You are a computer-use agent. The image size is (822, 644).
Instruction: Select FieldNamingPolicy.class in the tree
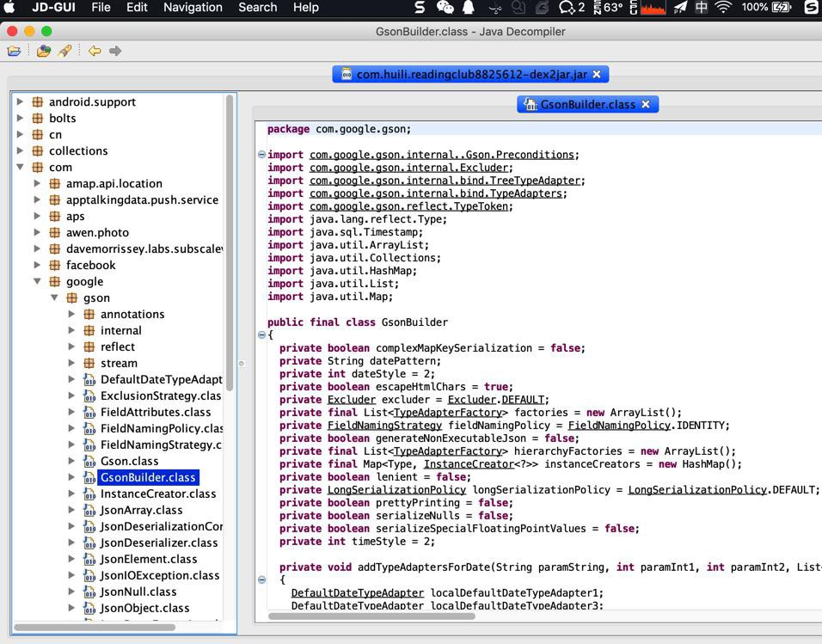pyautogui.click(x=162, y=428)
